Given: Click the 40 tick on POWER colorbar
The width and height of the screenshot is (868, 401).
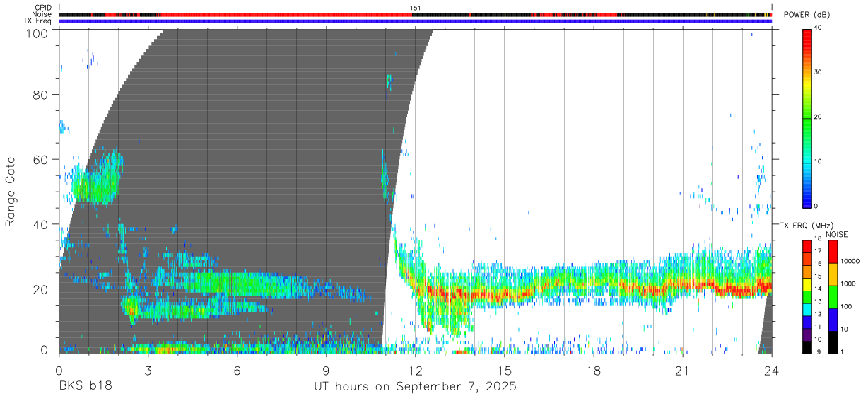Looking at the screenshot, I should pos(819,28).
